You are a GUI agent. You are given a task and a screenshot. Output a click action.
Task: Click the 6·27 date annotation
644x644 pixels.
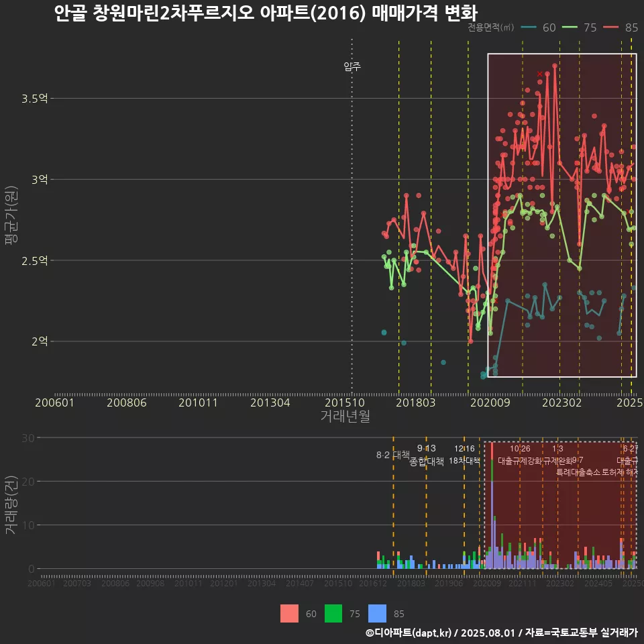tap(631, 449)
